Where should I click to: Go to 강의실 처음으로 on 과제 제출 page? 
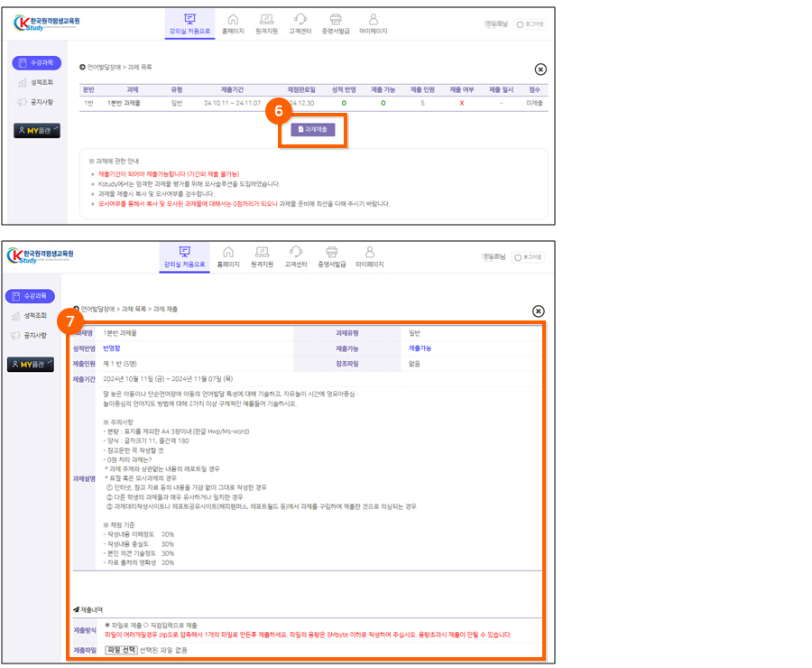[x=185, y=256]
